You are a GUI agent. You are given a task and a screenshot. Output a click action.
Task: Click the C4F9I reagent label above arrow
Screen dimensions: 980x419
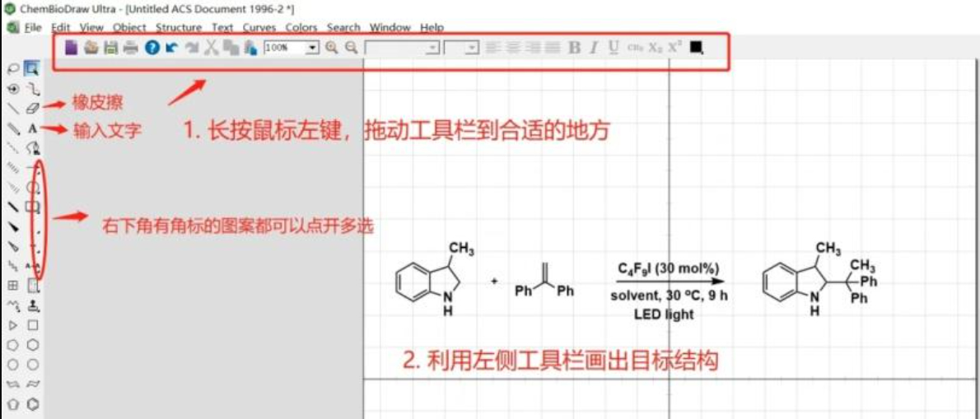[669, 268]
